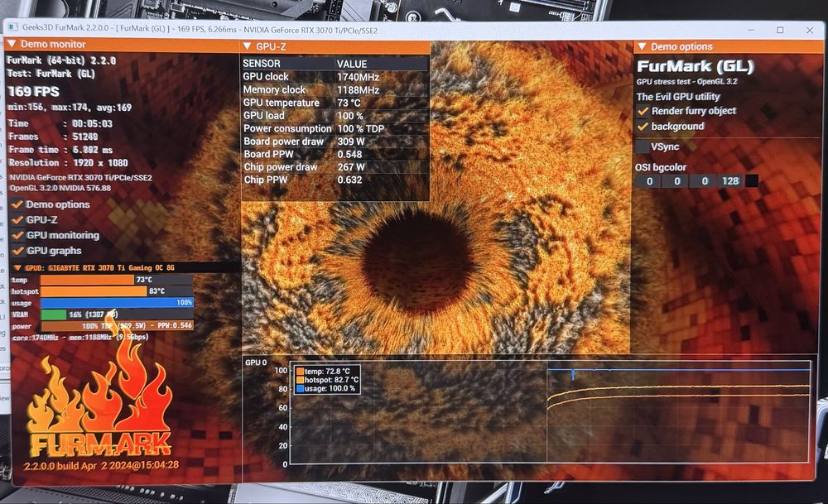The height and width of the screenshot is (504, 828).
Task: Uncheck the GPU monitoring checkbox
Action: [18, 235]
